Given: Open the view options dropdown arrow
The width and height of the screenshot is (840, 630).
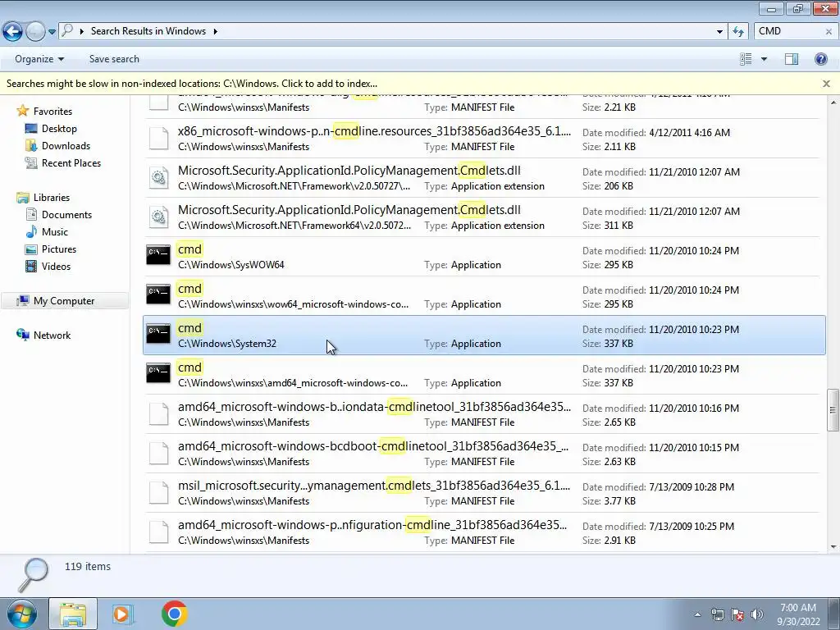Looking at the screenshot, I should [764, 59].
